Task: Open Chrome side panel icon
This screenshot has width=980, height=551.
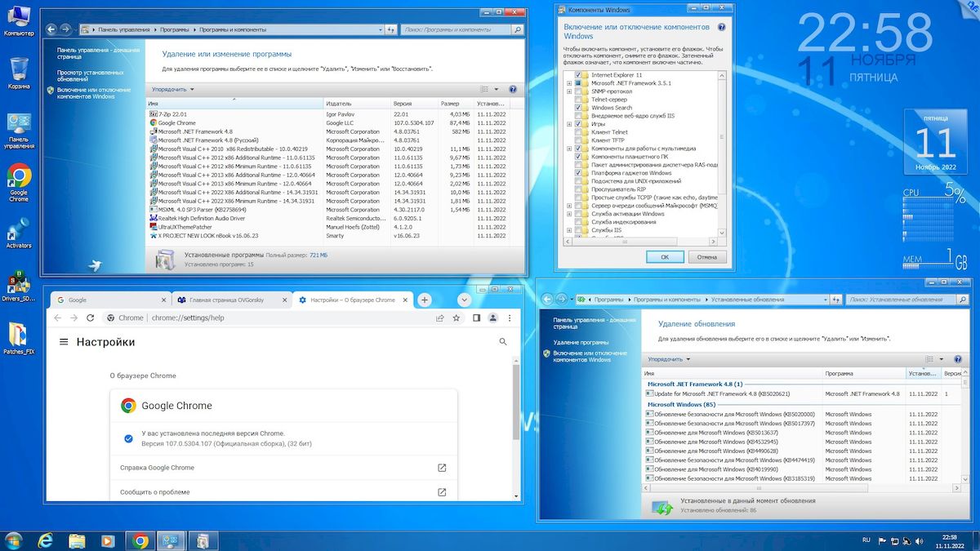Action: tap(475, 318)
